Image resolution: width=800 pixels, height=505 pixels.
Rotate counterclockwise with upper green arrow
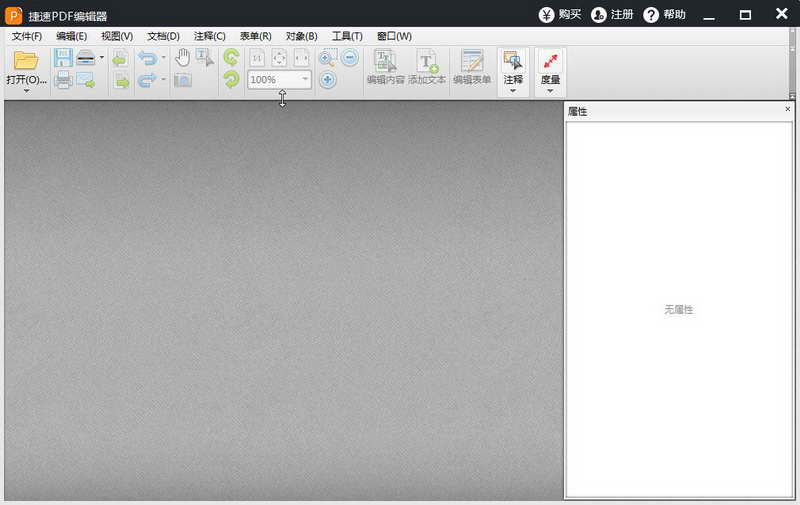tap(232, 58)
